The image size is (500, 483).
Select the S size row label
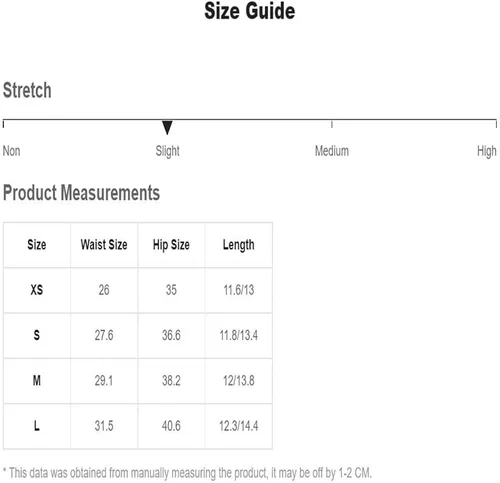pos(37,335)
